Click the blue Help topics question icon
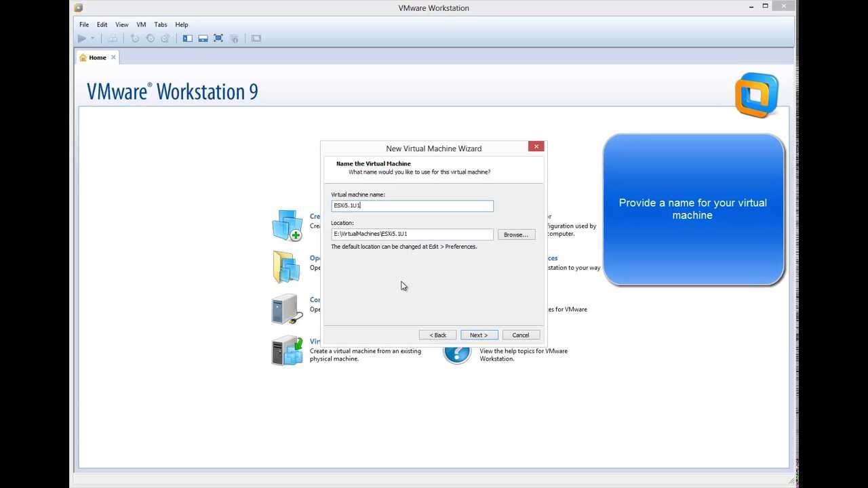868x488 pixels. click(x=457, y=352)
